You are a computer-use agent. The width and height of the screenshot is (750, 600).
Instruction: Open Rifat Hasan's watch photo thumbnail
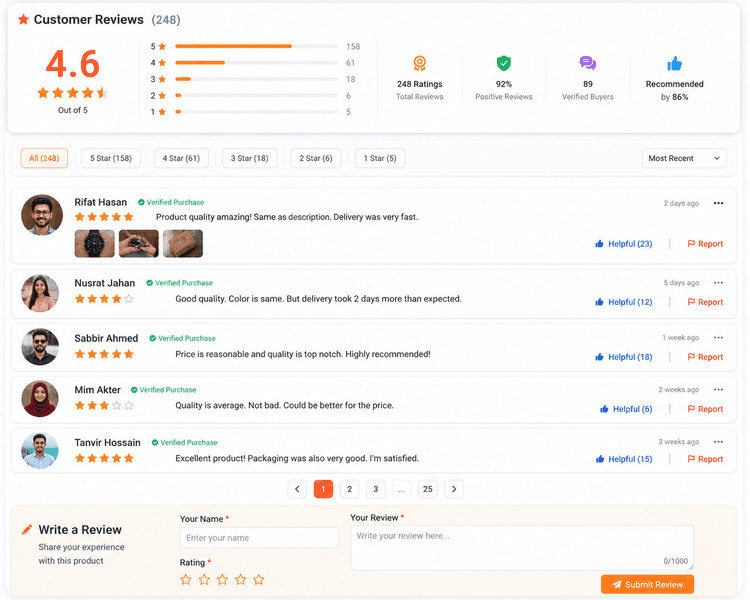(x=95, y=244)
